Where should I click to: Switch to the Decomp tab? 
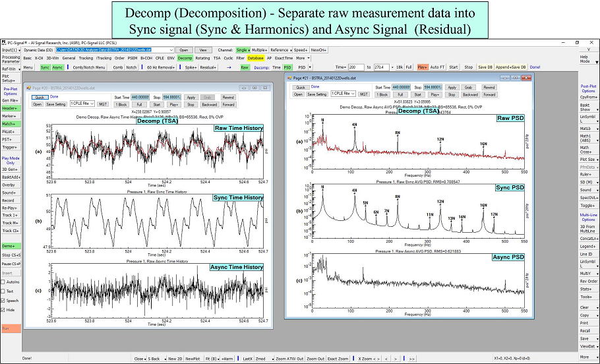click(185, 58)
